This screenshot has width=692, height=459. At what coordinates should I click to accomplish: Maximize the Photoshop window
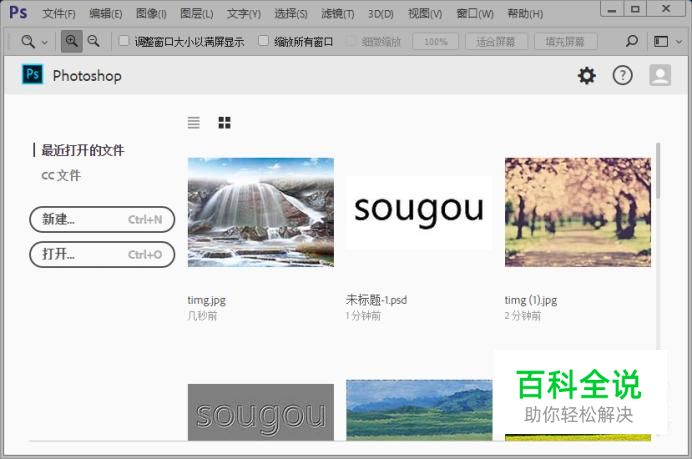click(x=635, y=9)
